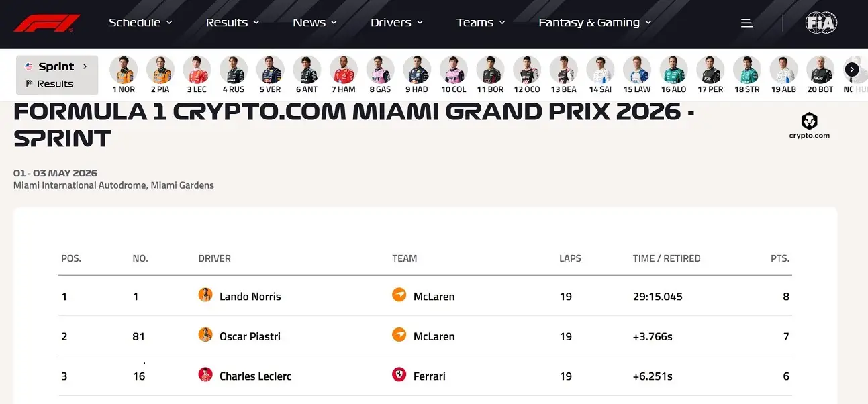Click the F1 logo in header
The image size is (868, 404).
click(47, 23)
